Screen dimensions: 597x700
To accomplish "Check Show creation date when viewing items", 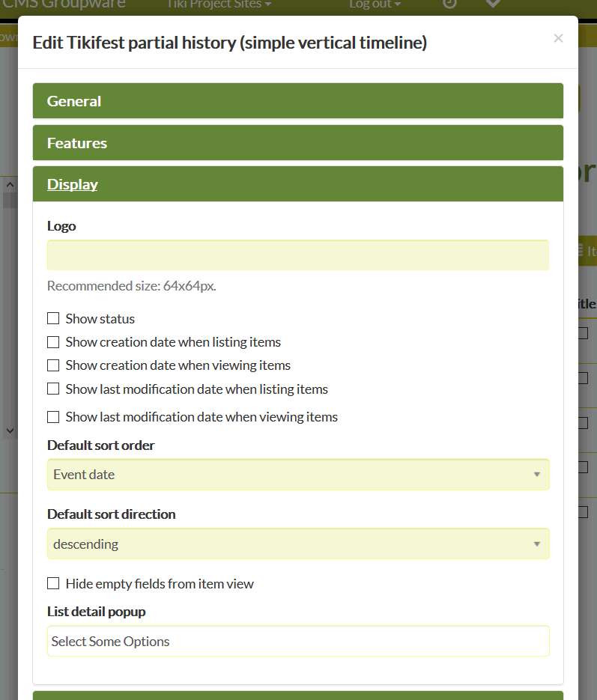I will click(53, 365).
